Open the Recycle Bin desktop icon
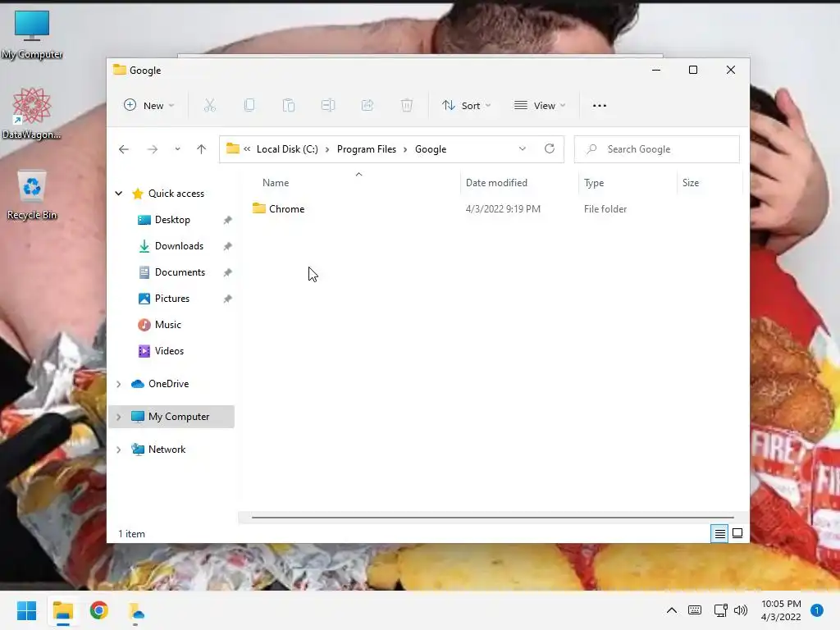The image size is (840, 630). 32,195
